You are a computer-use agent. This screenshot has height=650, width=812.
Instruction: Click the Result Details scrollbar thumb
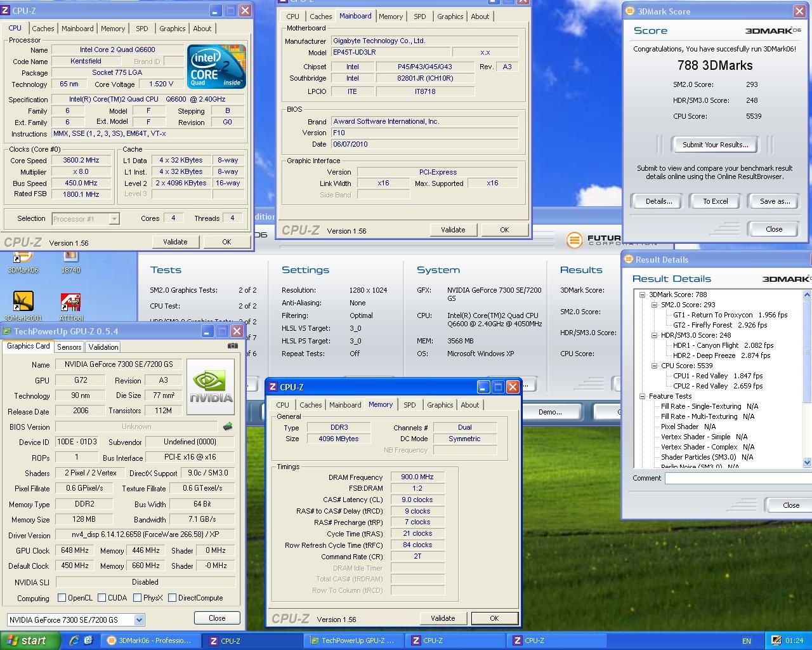807,350
